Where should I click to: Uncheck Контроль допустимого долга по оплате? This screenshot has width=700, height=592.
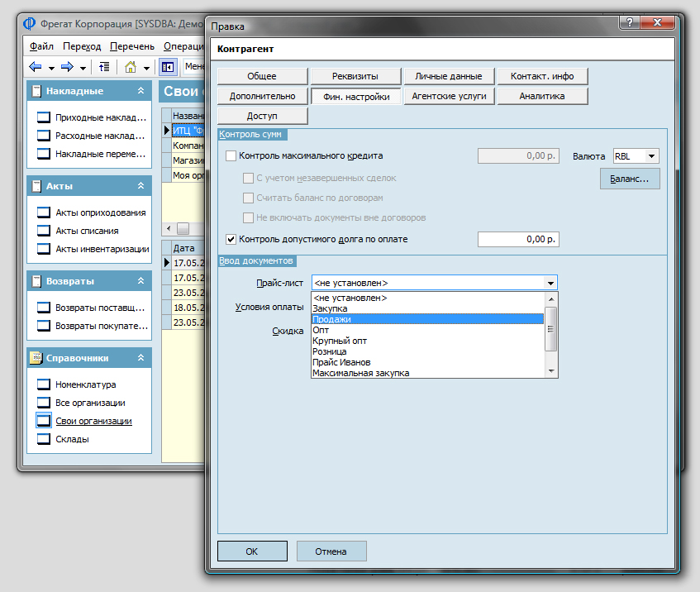pos(231,240)
